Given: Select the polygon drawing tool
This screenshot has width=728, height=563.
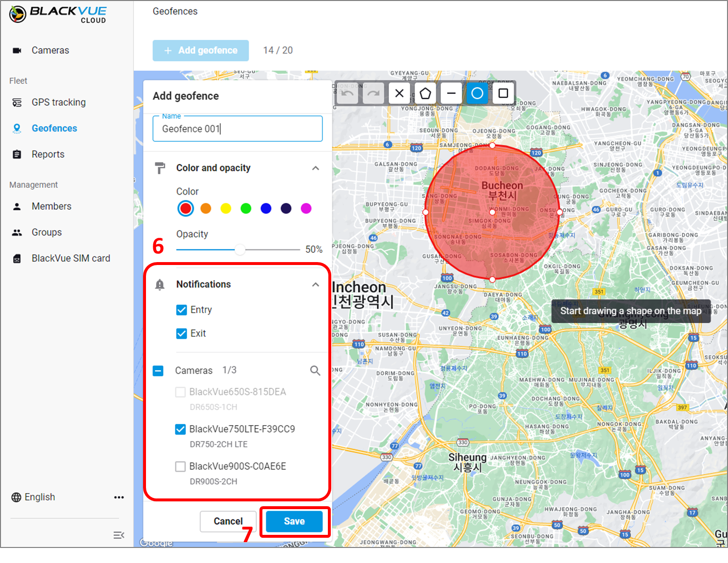Looking at the screenshot, I should coord(425,93).
